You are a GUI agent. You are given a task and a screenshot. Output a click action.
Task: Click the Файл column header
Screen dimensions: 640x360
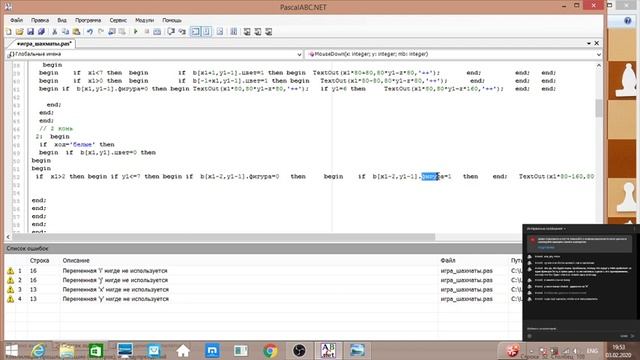(x=447, y=260)
